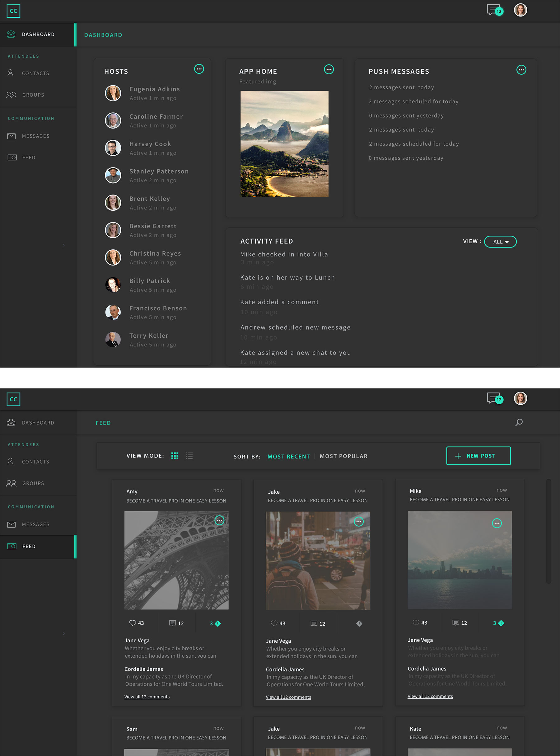This screenshot has height=756, width=560.
Task: Select the highlighted Dashboard item in sidebar
Action: (x=37, y=35)
